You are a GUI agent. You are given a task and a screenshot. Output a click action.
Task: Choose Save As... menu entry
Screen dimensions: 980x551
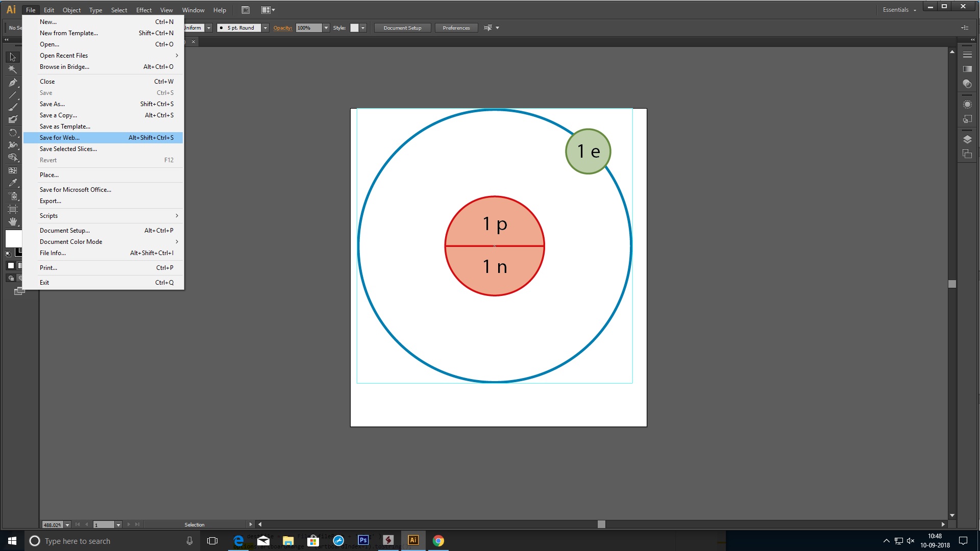click(103, 104)
